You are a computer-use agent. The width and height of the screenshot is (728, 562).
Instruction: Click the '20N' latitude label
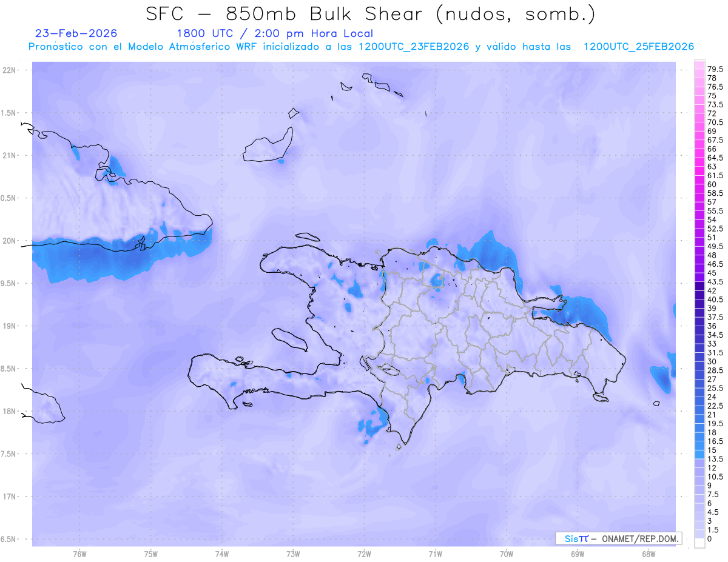10,241
